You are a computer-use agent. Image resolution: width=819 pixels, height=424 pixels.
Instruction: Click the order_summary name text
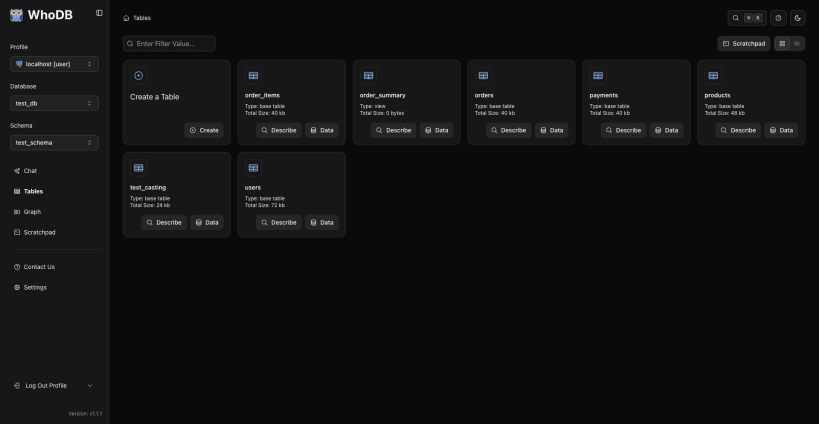[382, 96]
